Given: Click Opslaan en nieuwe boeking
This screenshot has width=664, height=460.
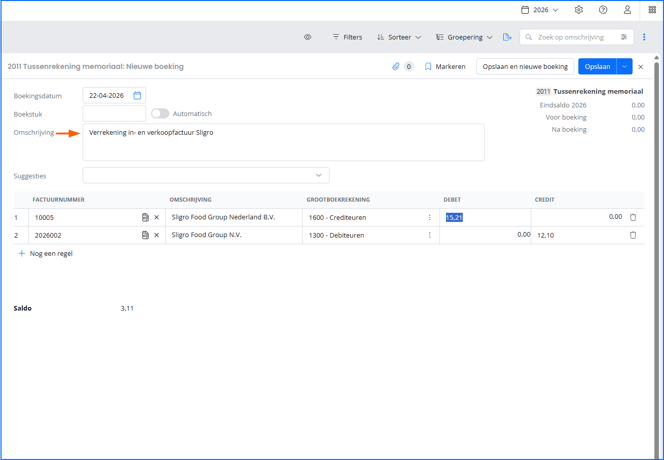Looking at the screenshot, I should click(x=525, y=67).
